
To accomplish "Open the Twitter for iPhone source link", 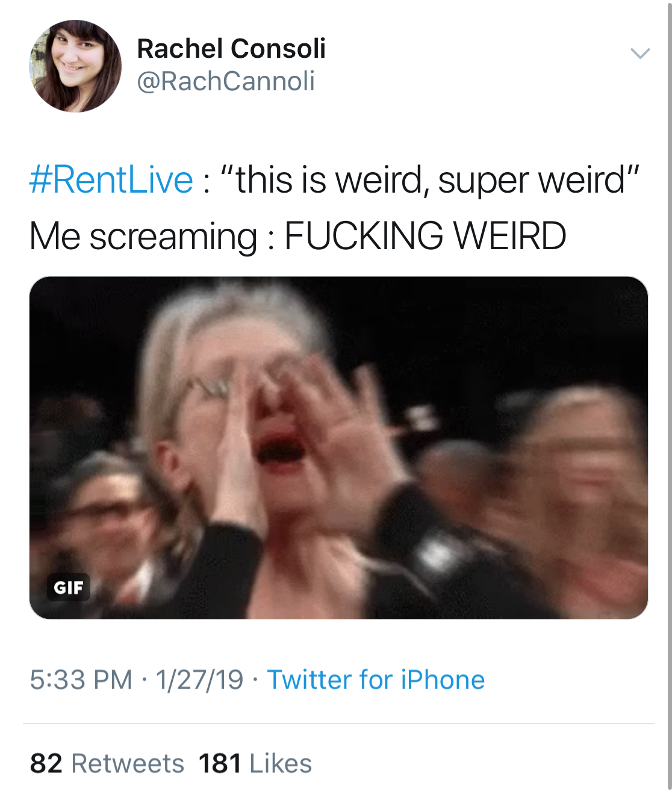I will pyautogui.click(x=376, y=680).
